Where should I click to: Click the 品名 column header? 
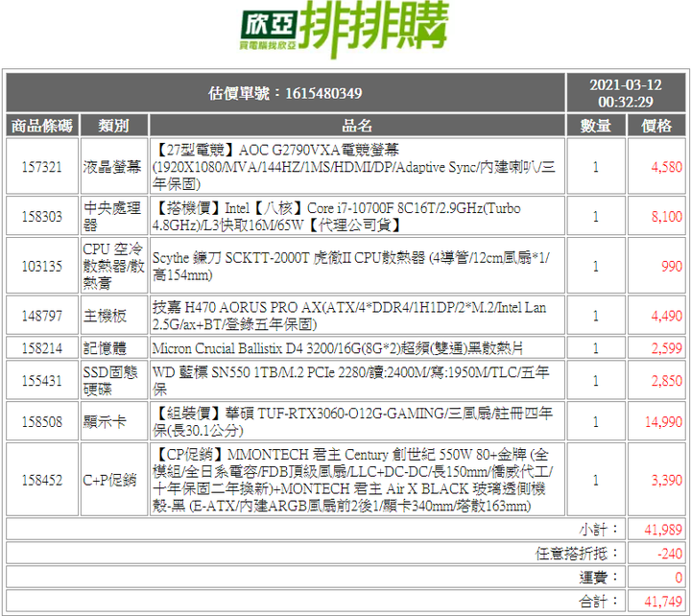coord(357,126)
